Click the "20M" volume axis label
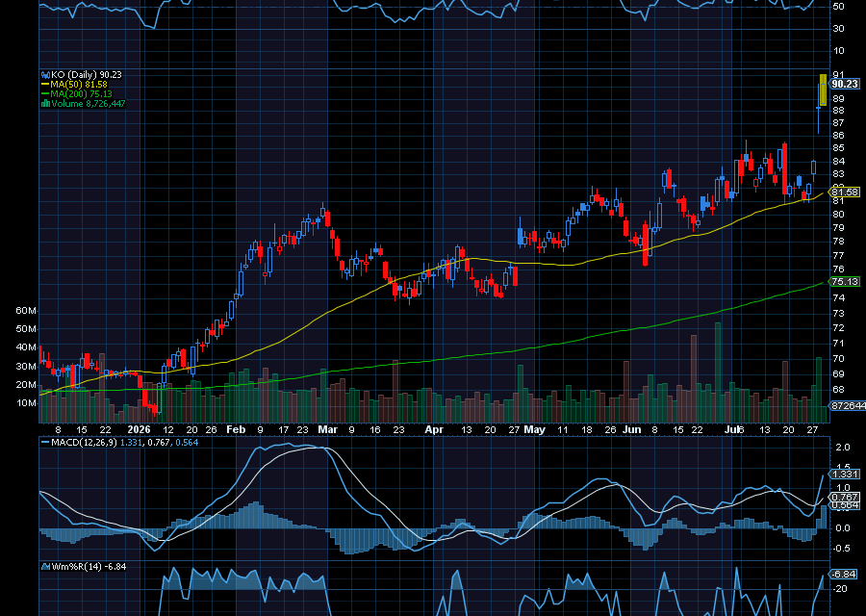Viewport: 866px width, 616px height. 25,384
